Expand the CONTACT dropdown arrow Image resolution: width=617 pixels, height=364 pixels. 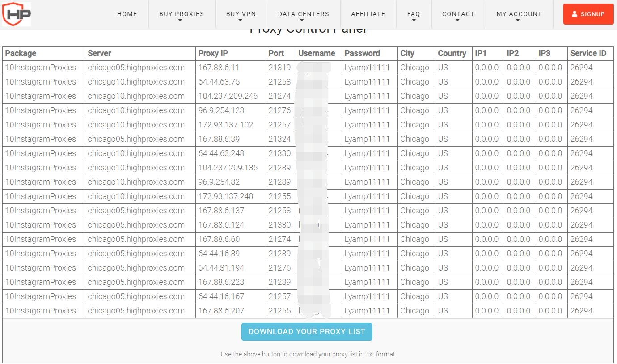[457, 20]
